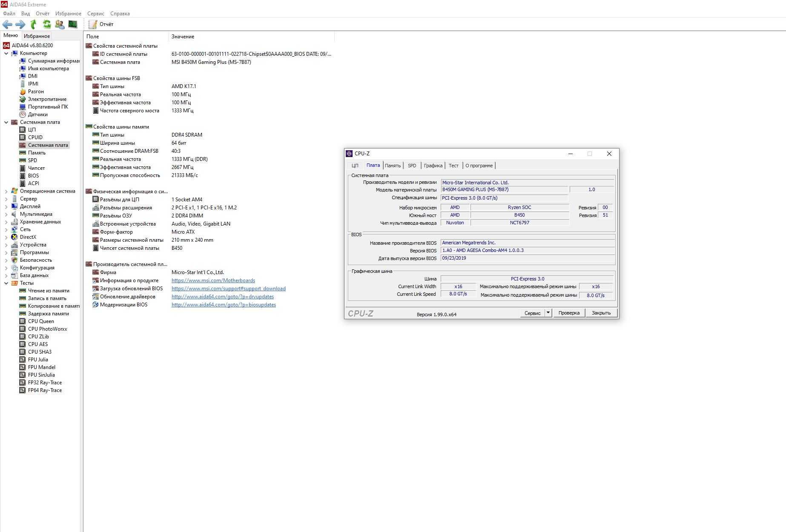This screenshot has width=786, height=532.
Task: Click the Значение column header
Action: pos(251,37)
